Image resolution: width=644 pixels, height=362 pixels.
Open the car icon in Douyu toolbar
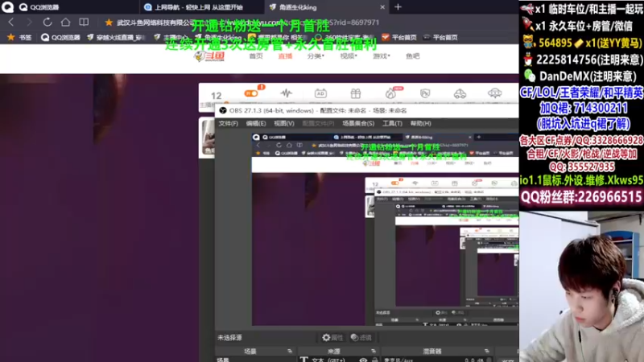click(x=460, y=93)
